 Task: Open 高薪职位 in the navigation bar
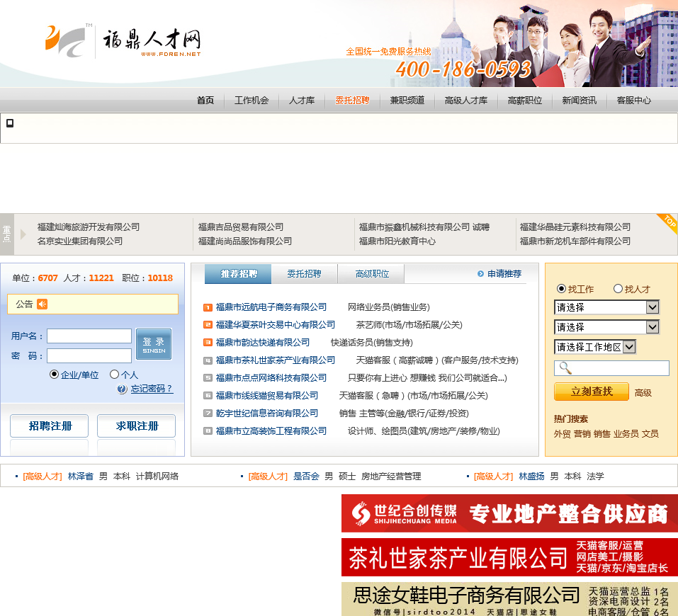click(524, 101)
